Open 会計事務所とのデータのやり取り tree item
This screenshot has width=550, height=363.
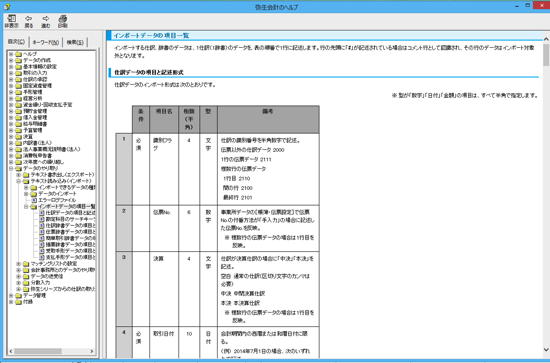tap(63, 270)
